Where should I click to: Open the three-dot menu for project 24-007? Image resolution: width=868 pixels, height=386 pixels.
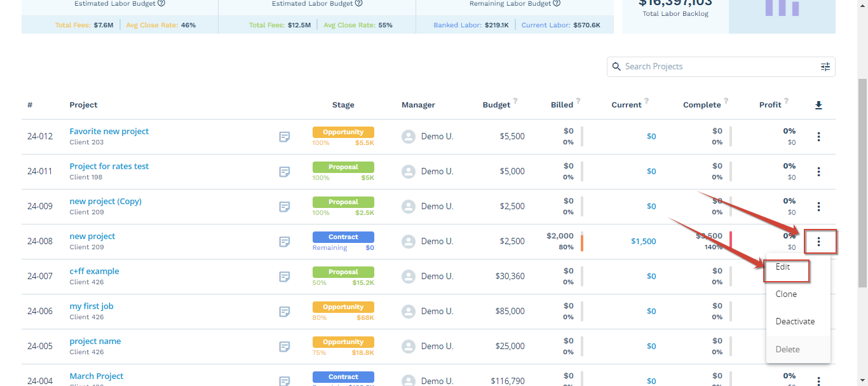pos(819,277)
